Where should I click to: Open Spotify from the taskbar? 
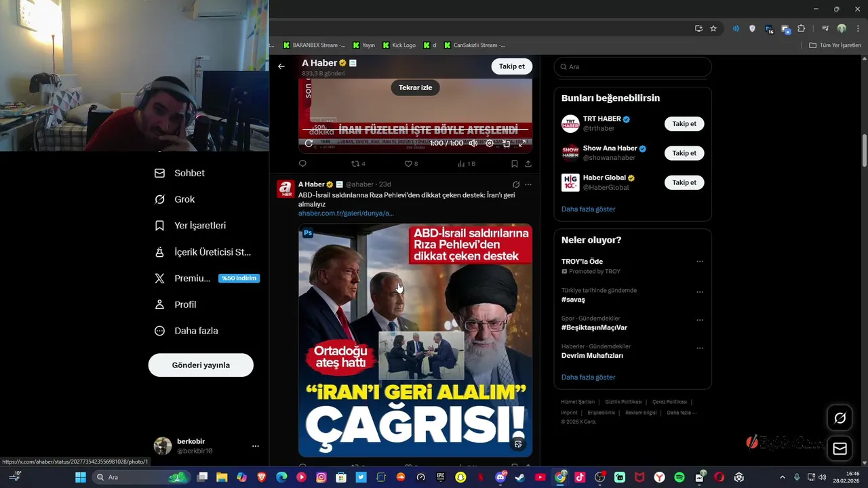pos(679,477)
